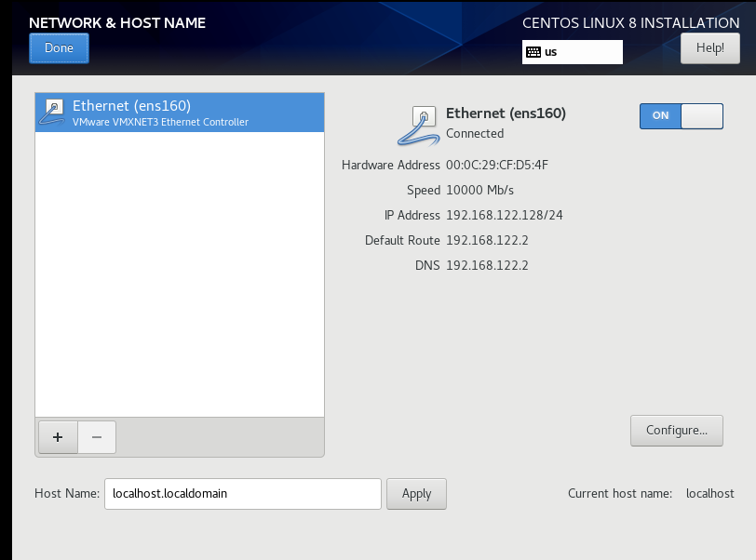Open the Help! documentation
The image size is (756, 560).
tap(709, 48)
